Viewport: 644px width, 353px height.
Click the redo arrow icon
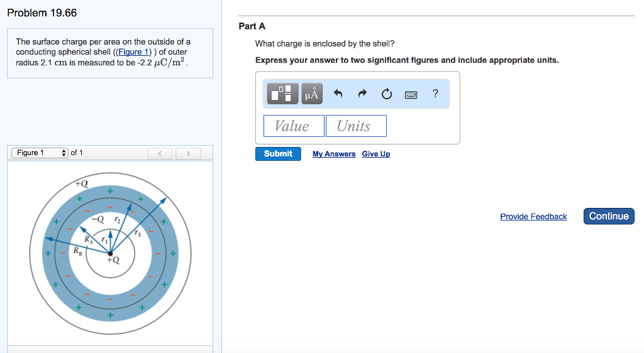(362, 94)
